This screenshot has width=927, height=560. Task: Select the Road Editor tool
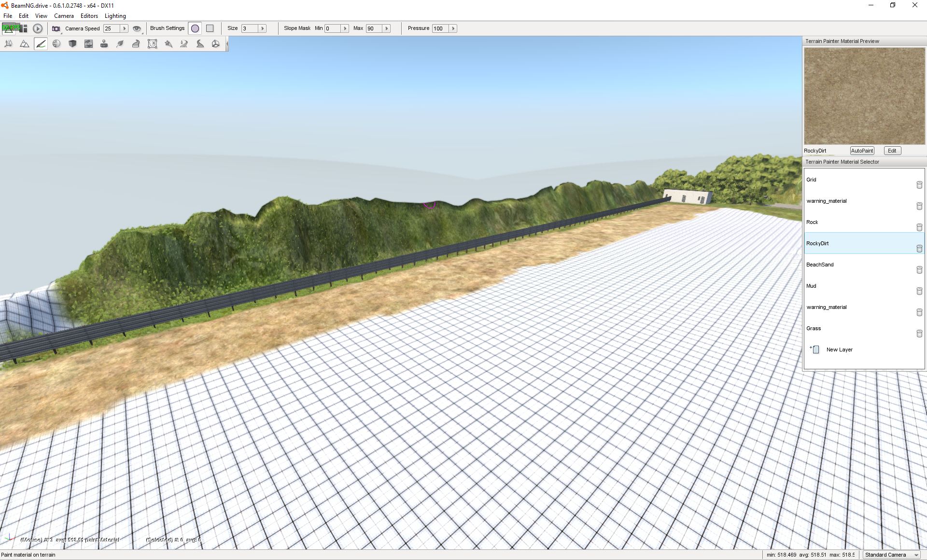[x=200, y=44]
